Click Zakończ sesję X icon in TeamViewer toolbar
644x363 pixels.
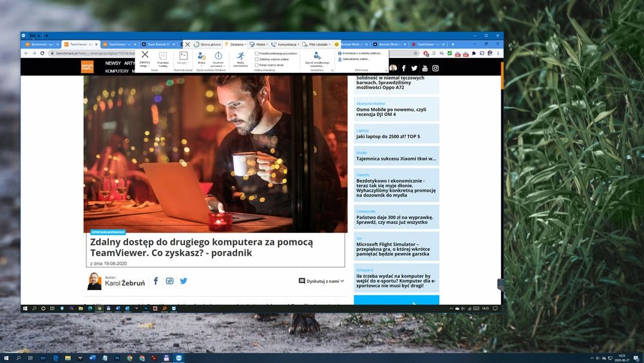(144, 55)
